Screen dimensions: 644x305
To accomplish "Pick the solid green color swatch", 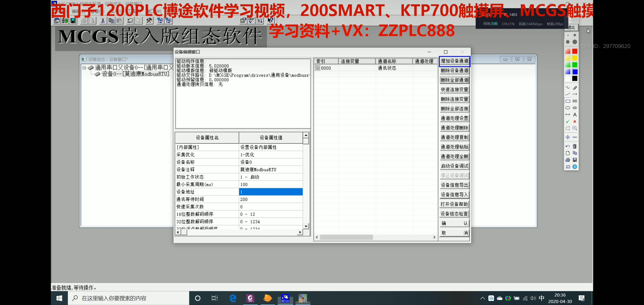I will pyautogui.click(x=575, y=65).
